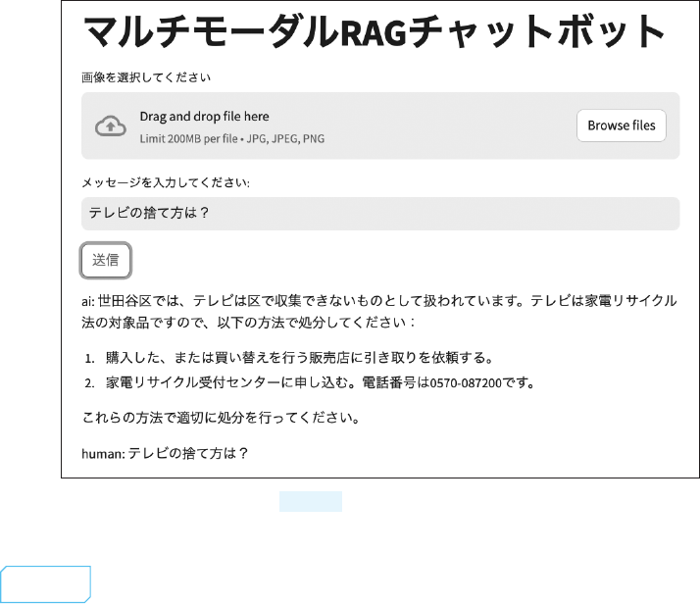This screenshot has width=700, height=604.
Task: Click the マルチモーダルRAGチャットボット page title
Action: [x=375, y=33]
